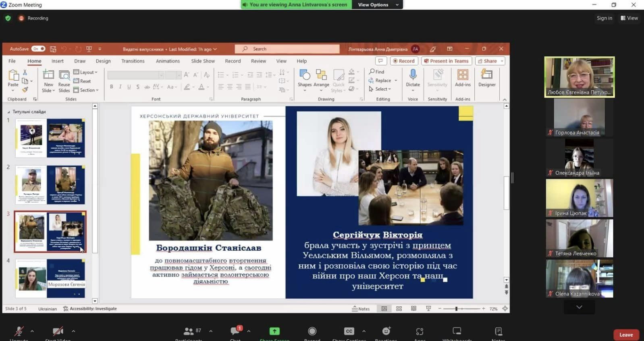The width and height of the screenshot is (644, 341).
Task: Switch to the Transitions ribbon tab
Action: point(133,61)
